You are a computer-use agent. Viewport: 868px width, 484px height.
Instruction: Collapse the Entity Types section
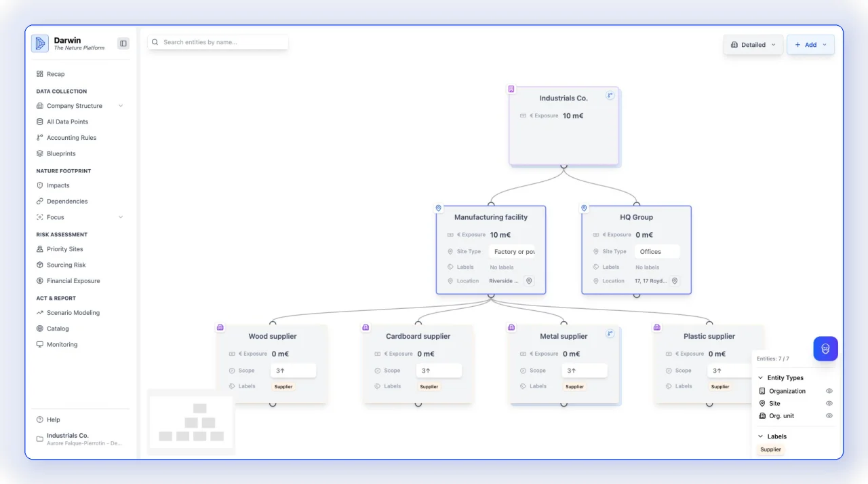coord(760,377)
